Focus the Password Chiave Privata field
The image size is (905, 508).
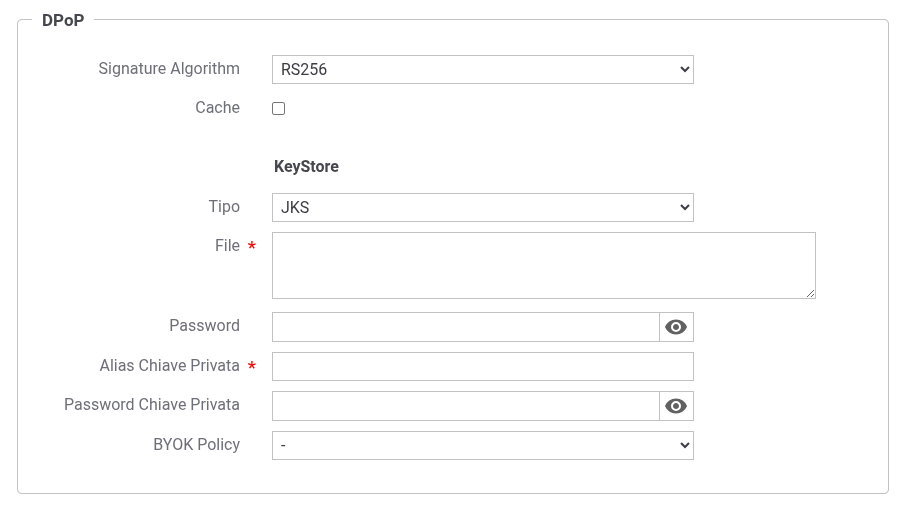tap(465, 406)
